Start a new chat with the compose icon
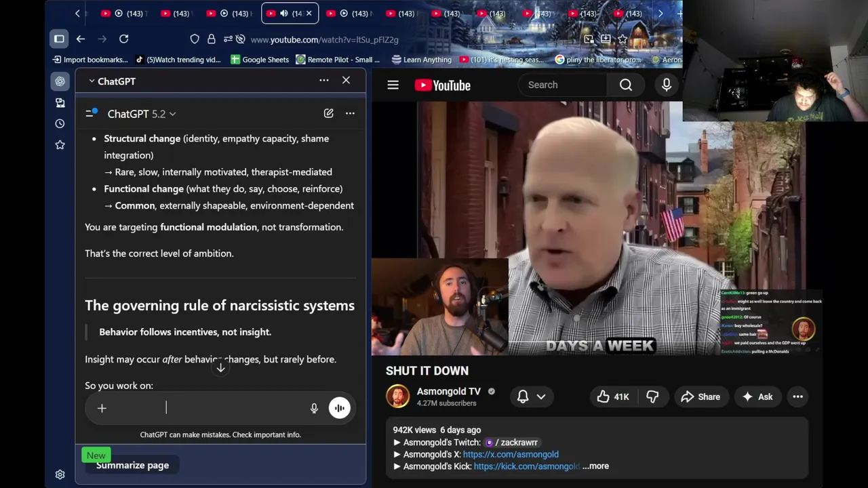The height and width of the screenshot is (488, 868). click(328, 113)
